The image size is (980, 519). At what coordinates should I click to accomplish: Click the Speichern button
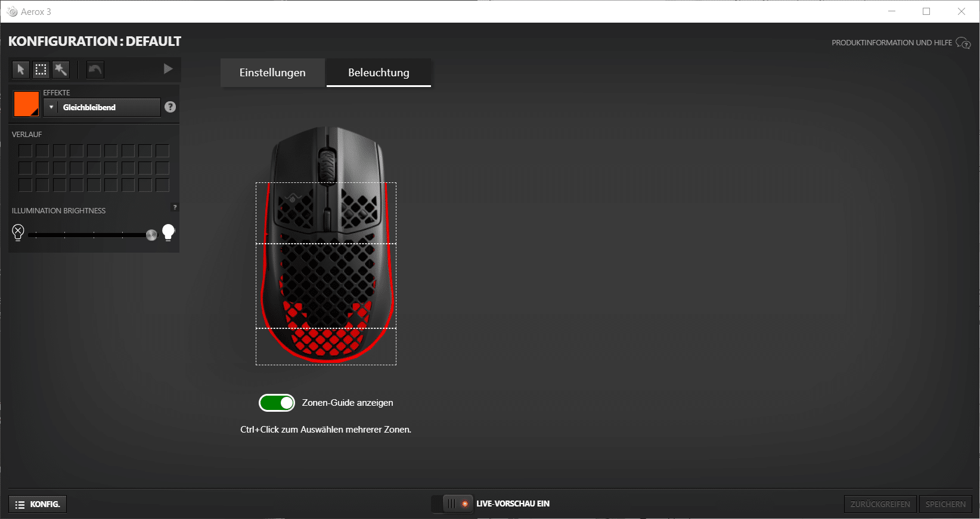945,504
